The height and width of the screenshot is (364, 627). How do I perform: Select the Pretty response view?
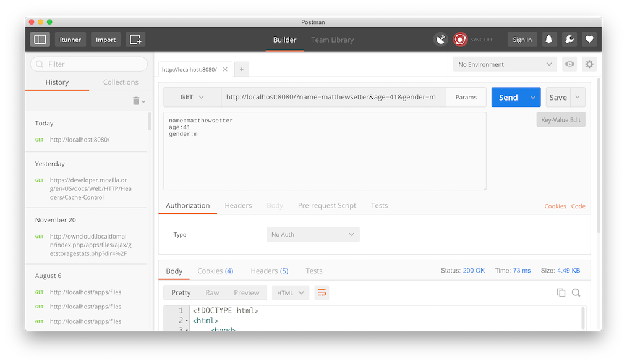tap(181, 293)
